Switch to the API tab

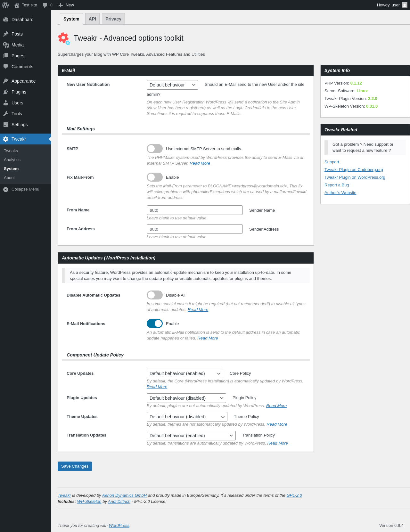pyautogui.click(x=92, y=19)
